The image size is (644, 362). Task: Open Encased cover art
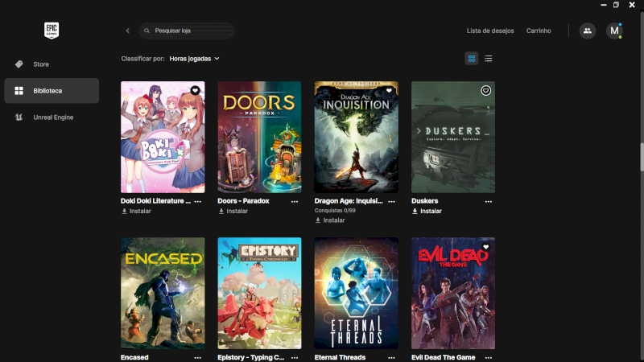tap(163, 293)
